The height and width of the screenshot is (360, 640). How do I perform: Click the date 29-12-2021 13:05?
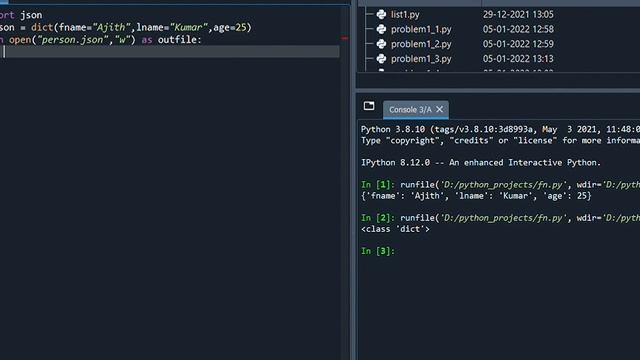click(518, 14)
